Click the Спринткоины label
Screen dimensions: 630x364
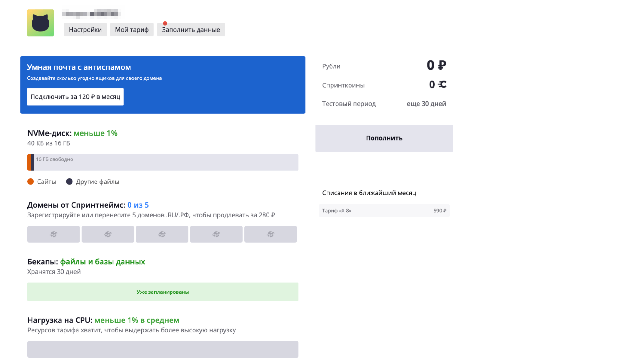(x=343, y=85)
